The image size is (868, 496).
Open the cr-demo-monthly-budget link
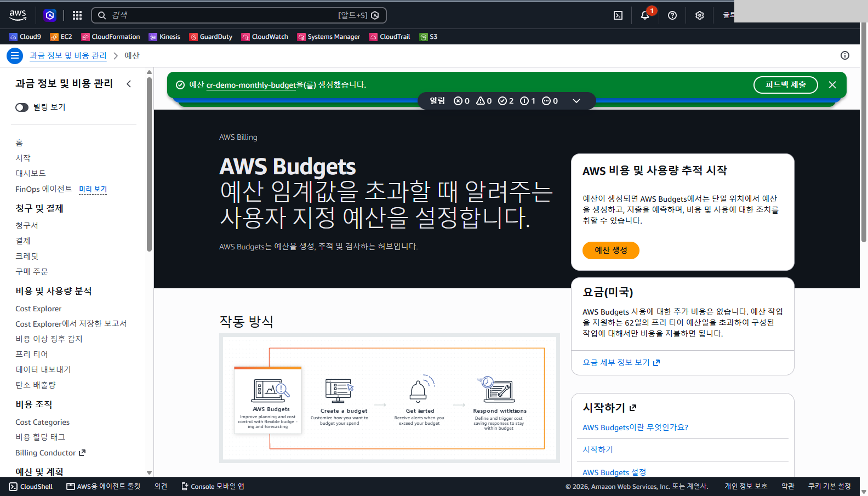(251, 85)
